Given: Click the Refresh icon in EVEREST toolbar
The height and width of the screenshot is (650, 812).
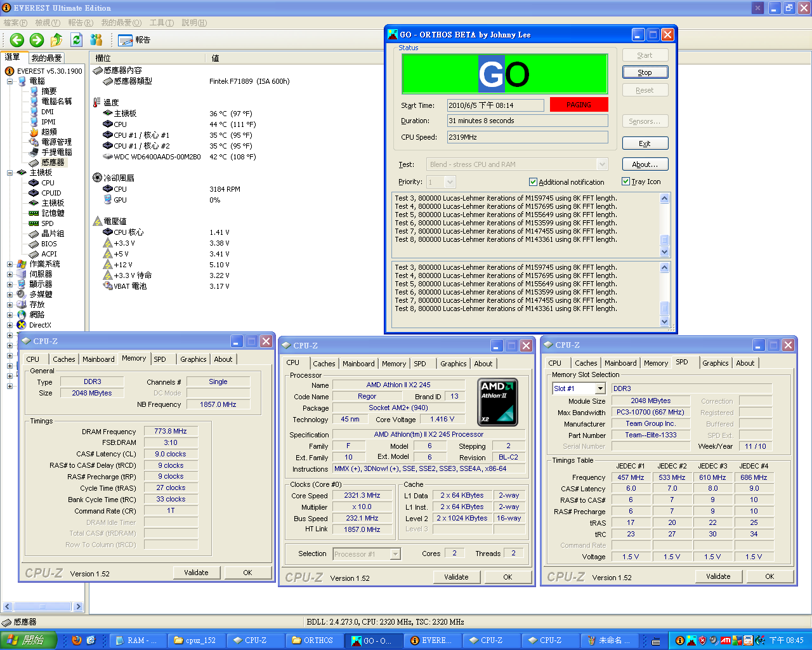Looking at the screenshot, I should [x=77, y=40].
